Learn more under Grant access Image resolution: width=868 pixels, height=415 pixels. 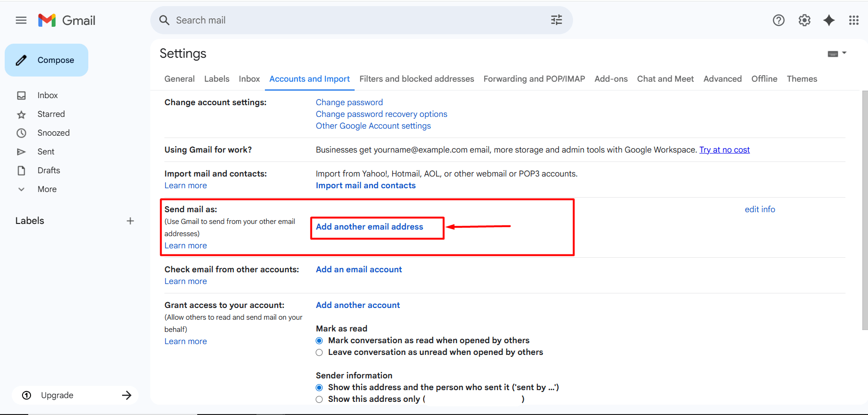pos(186,341)
